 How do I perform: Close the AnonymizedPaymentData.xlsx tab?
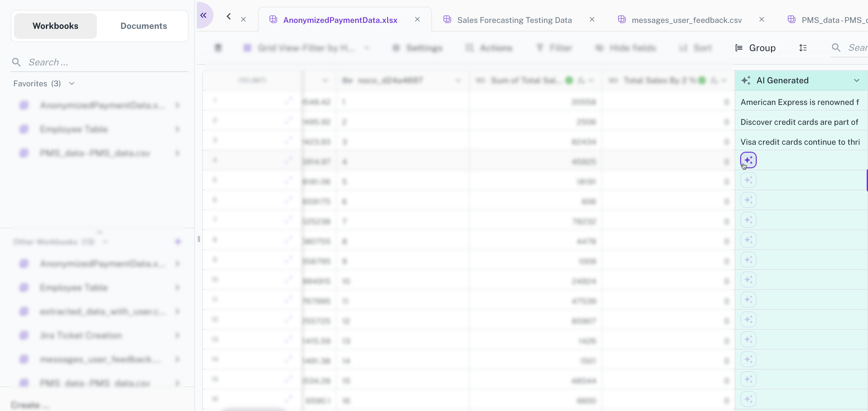(417, 19)
